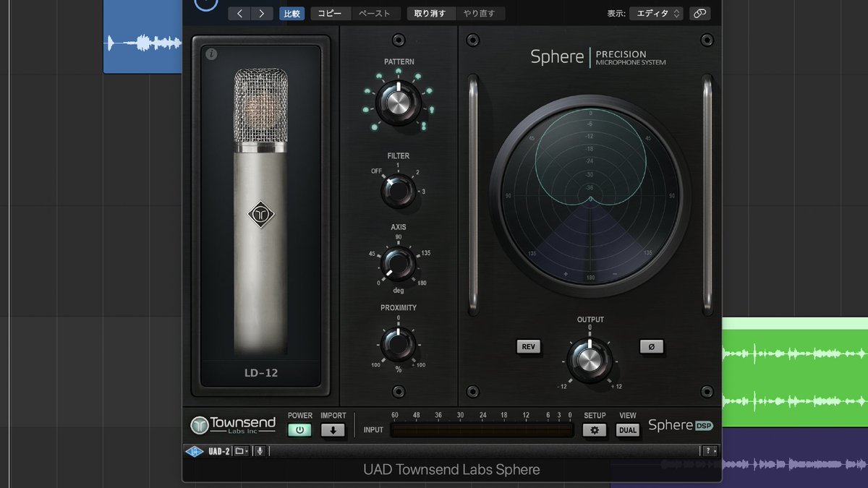This screenshot has height=488, width=868.
Task: Click the ペースト paste button
Action: 375,13
